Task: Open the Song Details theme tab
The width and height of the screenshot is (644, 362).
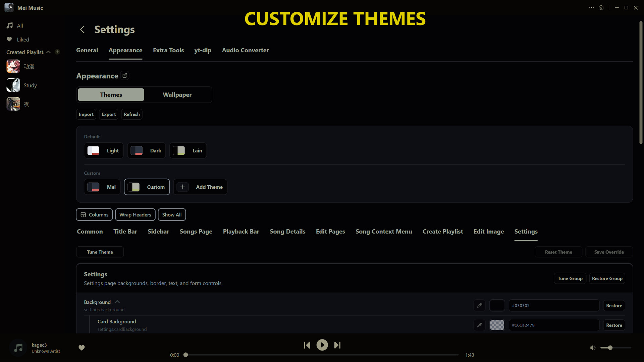Action: coord(287,232)
